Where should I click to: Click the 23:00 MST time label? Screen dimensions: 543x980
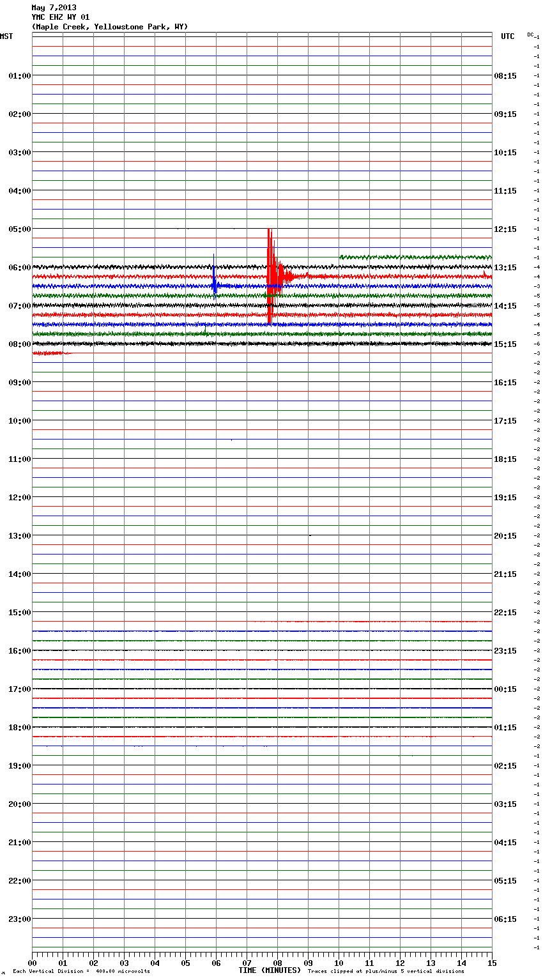click(20, 919)
